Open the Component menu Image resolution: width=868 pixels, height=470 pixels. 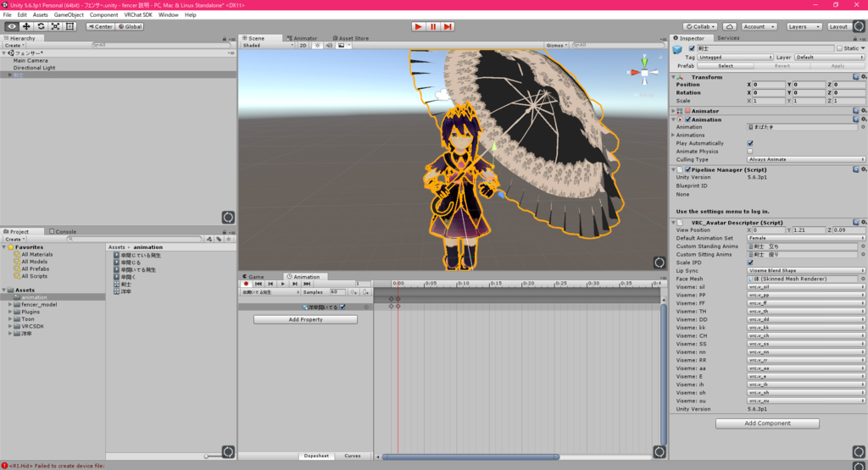pos(103,15)
